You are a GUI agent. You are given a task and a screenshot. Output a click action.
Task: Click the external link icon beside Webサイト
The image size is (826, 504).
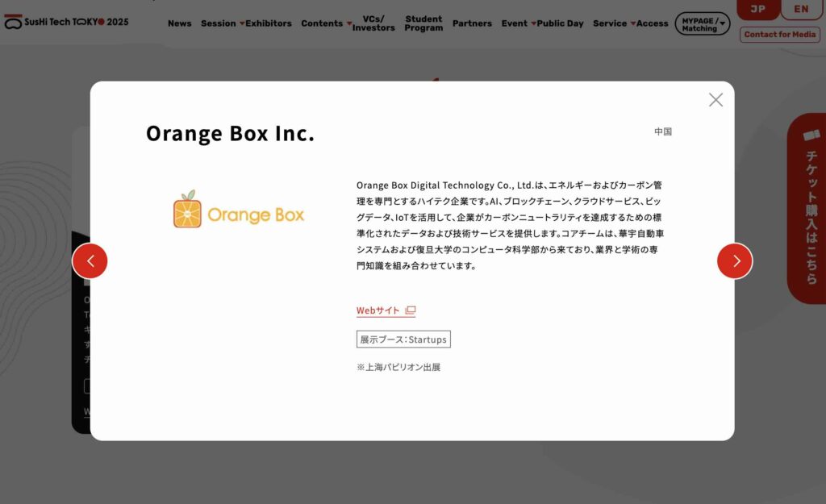pyautogui.click(x=411, y=310)
